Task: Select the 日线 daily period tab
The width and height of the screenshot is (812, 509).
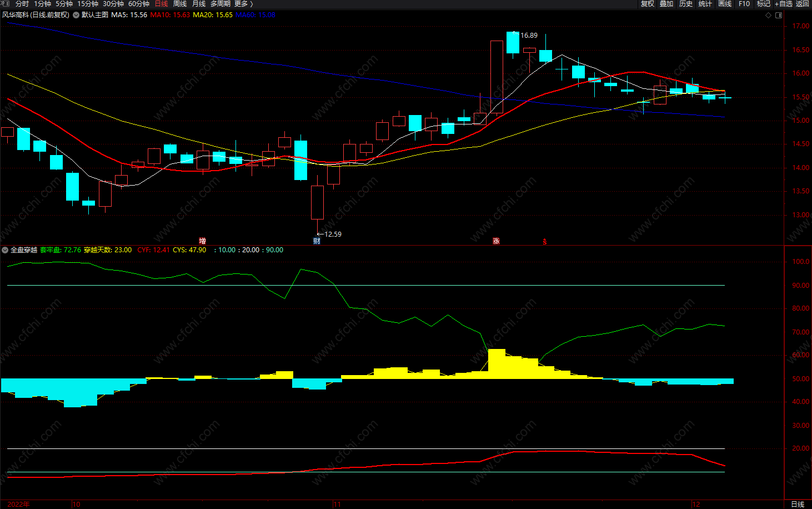Action: [x=161, y=4]
